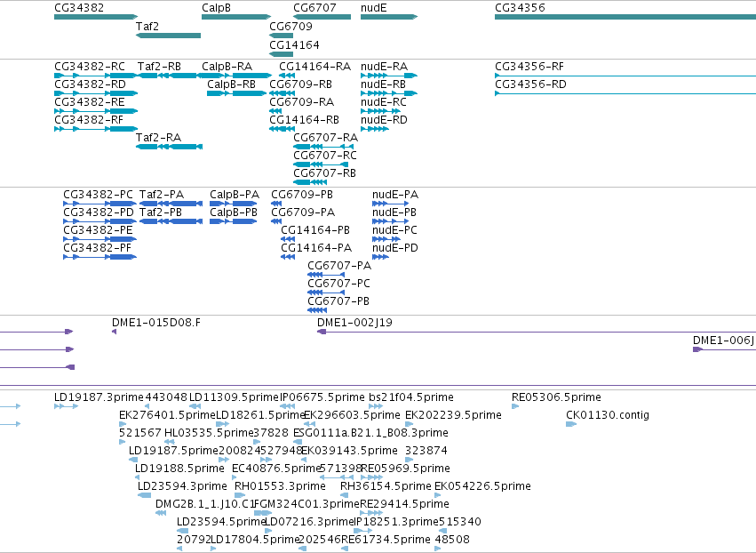The width and height of the screenshot is (756, 553).
Task: Click the CG6707-PC protein label
Action: (x=339, y=284)
